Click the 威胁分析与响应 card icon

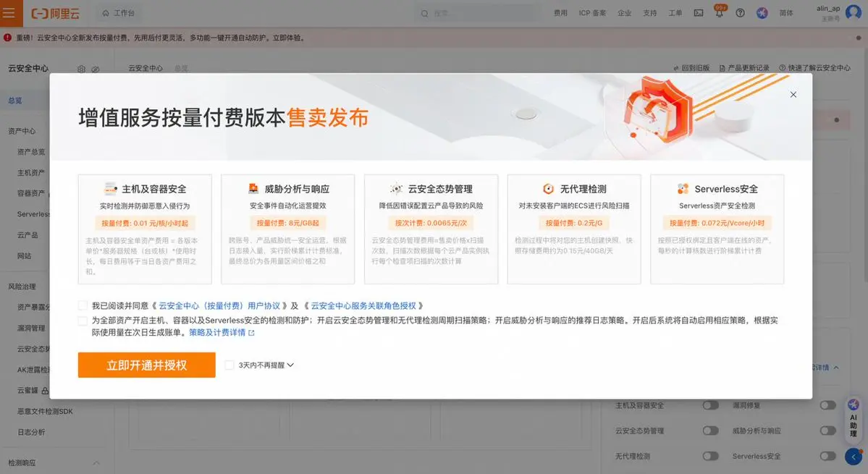(x=253, y=189)
